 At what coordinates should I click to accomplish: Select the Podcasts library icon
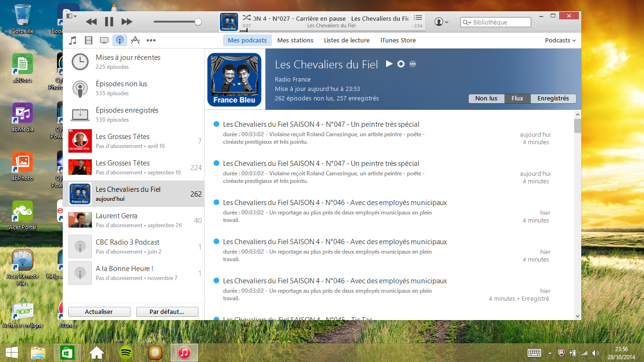[120, 40]
